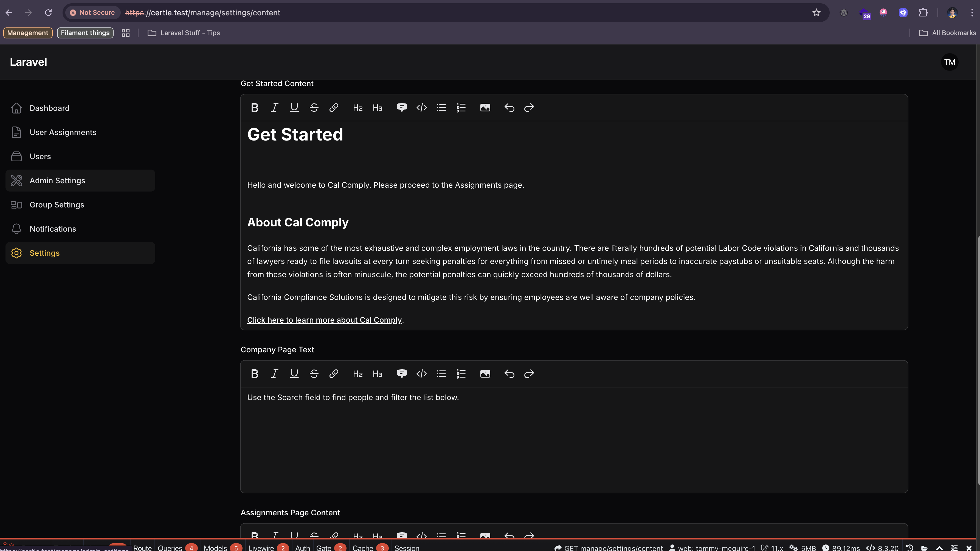
Task: Toggle bold in Get Started Content toolbar
Action: point(255,108)
